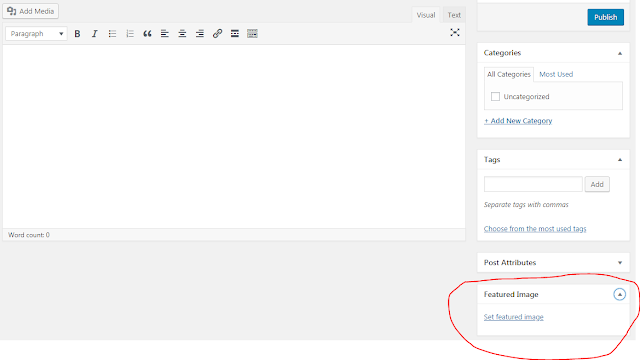Open Choose from the most used tags
640x360 pixels.
(x=535, y=229)
